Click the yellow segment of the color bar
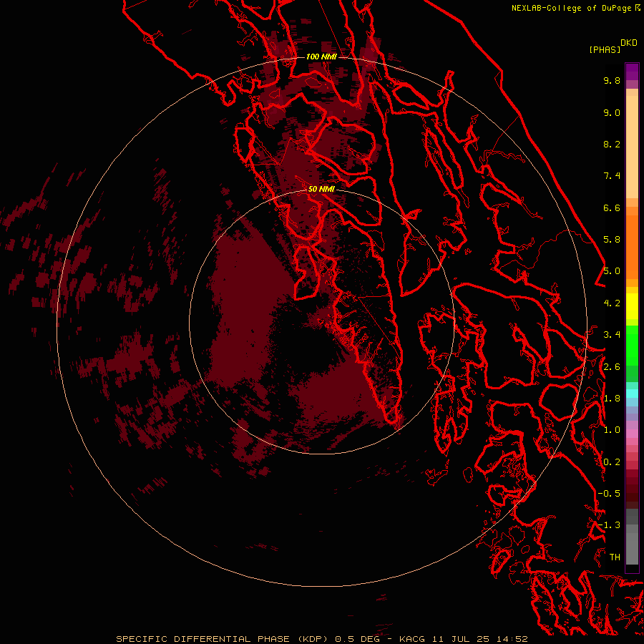Screen dimensions: 644x644 tap(632, 306)
